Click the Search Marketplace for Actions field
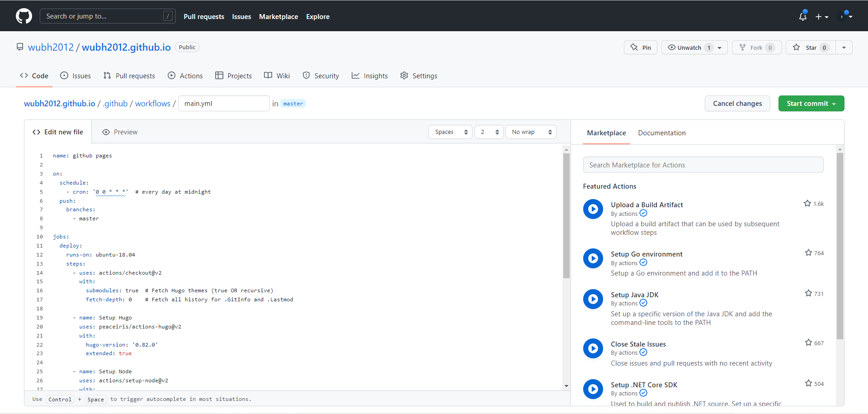The width and height of the screenshot is (868, 414). coord(703,165)
